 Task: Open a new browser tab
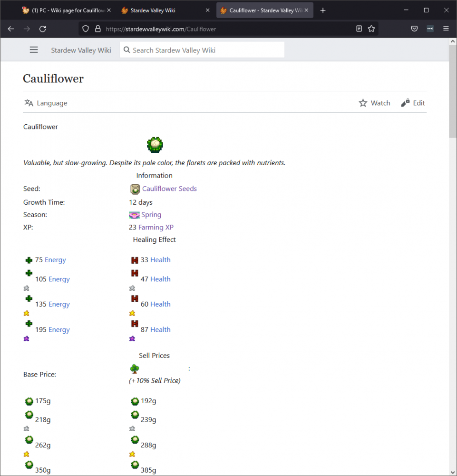point(323,10)
